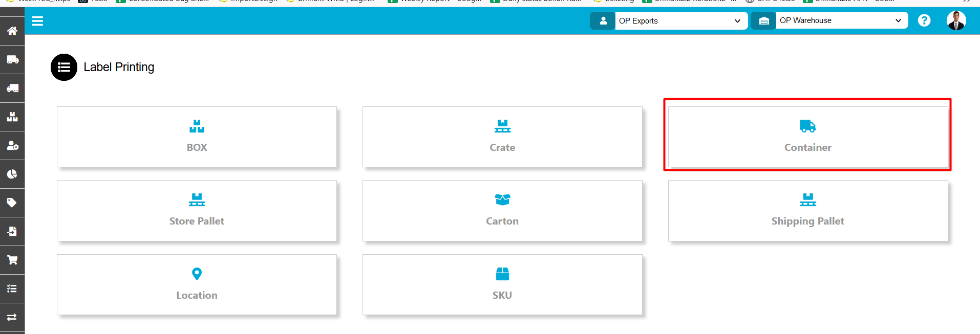Screen dimensions: 980x334
Task: Click the home icon in sidebar
Action: click(x=12, y=31)
